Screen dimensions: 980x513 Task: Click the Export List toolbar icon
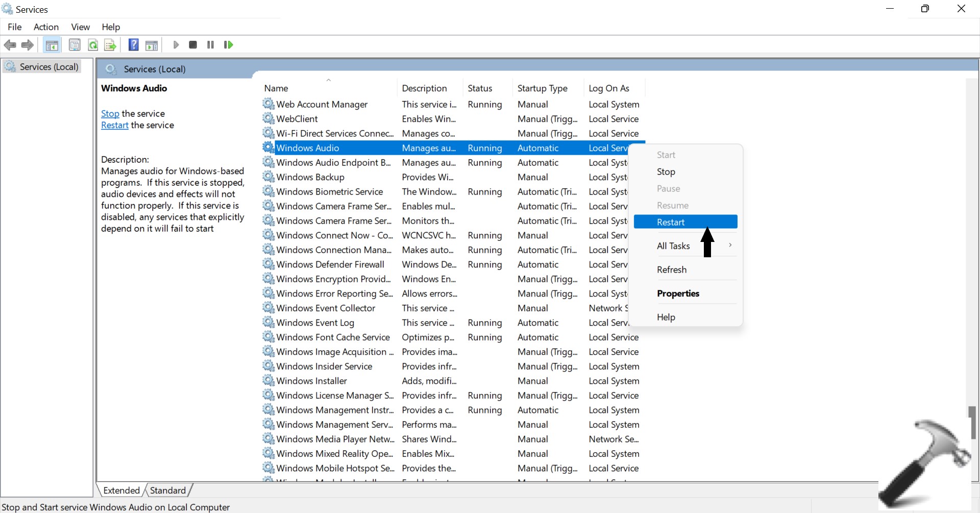tap(110, 45)
